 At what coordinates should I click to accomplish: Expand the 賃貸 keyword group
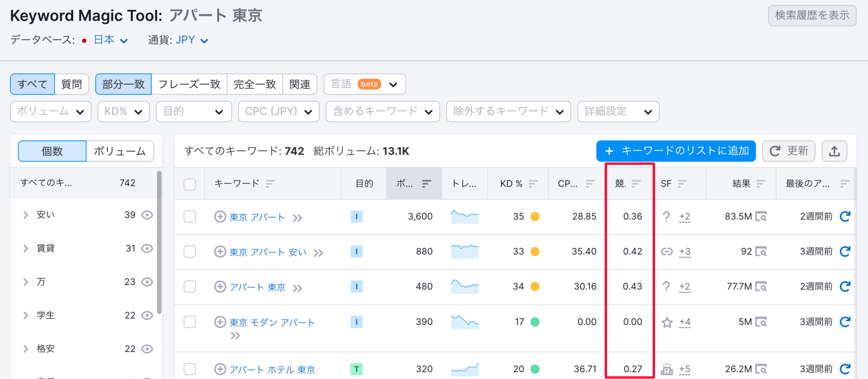coord(26,248)
